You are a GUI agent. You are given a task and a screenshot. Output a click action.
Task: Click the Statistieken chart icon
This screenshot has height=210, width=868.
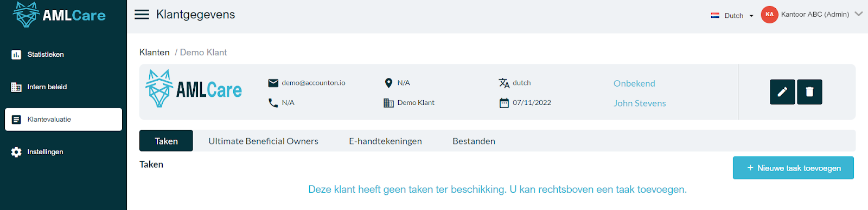(16, 55)
